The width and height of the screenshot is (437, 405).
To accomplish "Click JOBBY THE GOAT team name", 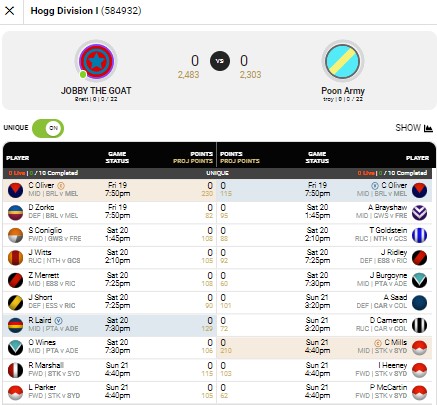I will [x=96, y=91].
